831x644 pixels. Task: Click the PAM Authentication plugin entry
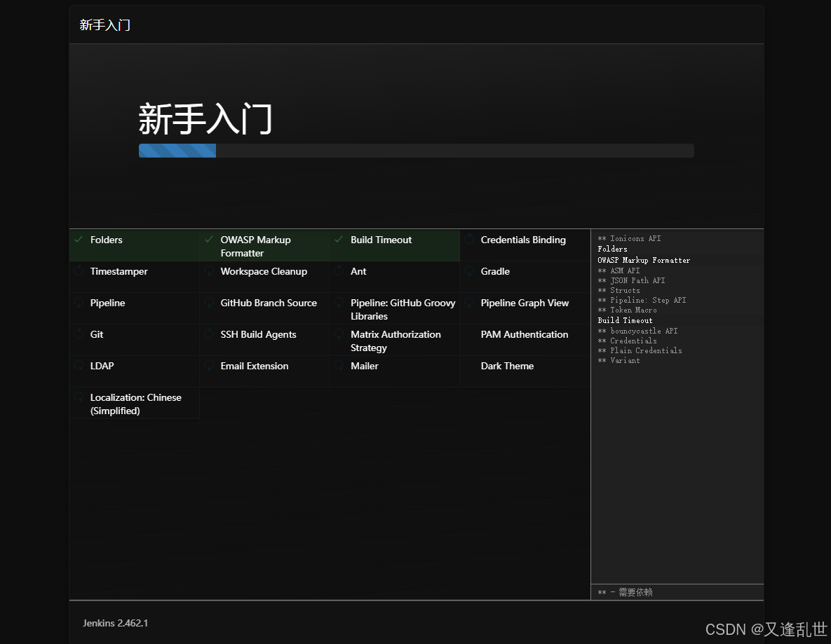[x=525, y=340]
